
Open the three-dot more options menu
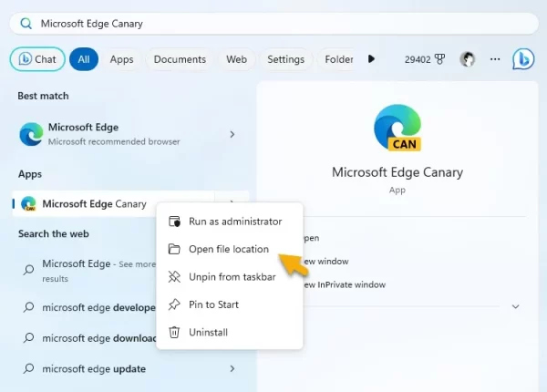(495, 59)
